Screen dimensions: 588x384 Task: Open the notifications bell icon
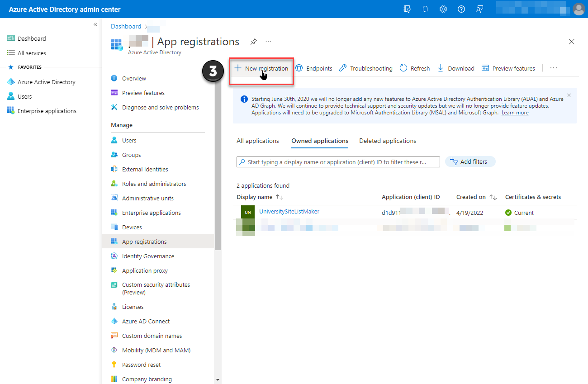point(425,9)
